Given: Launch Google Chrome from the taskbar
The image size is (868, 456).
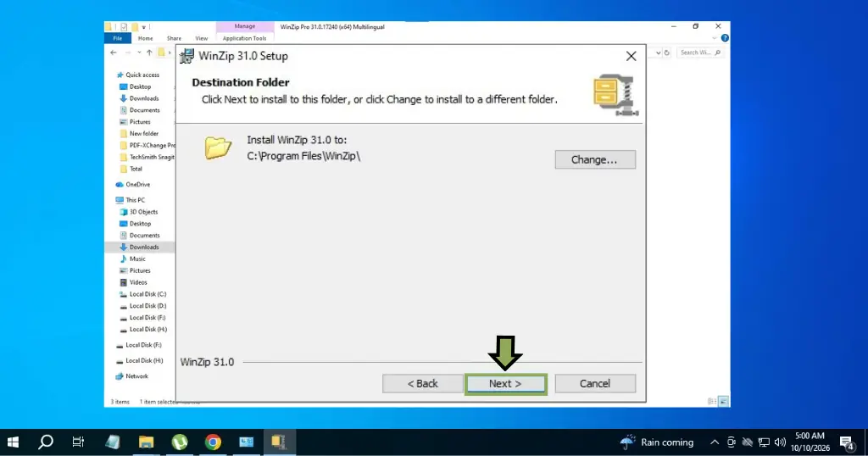Looking at the screenshot, I should [x=213, y=442].
